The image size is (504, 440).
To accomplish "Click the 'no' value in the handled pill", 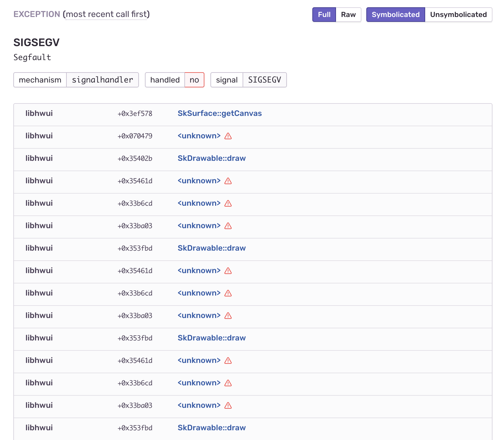I will (x=194, y=80).
